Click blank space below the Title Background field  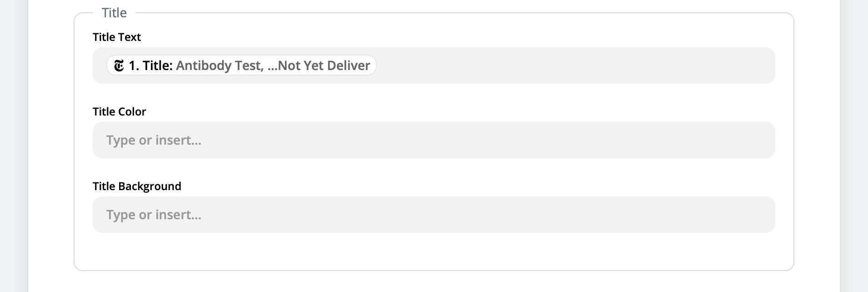(434, 252)
